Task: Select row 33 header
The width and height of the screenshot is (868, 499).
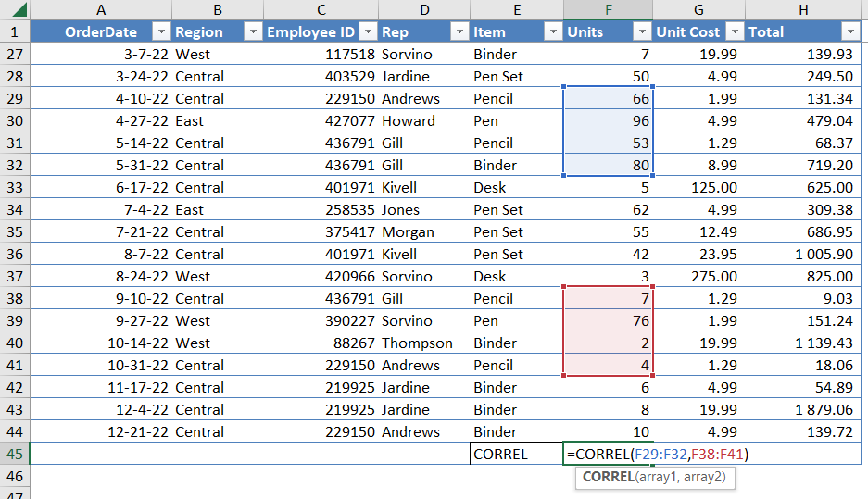Action: coord(15,188)
